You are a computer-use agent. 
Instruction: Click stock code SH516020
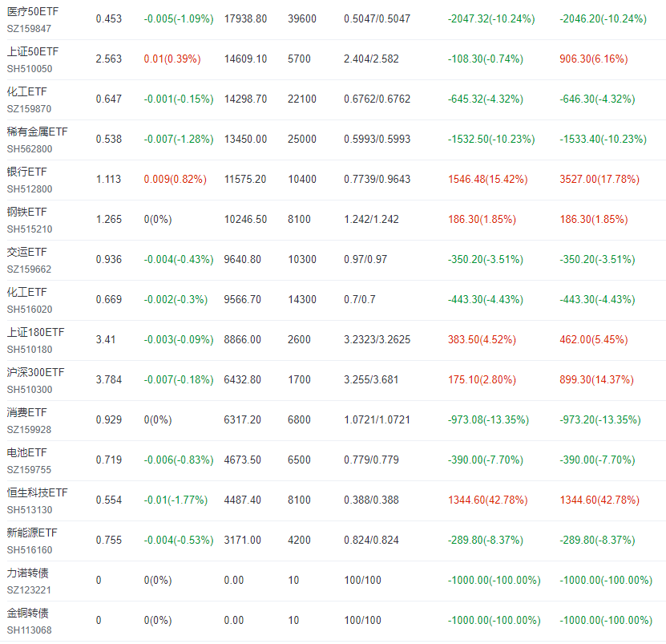tap(30, 309)
